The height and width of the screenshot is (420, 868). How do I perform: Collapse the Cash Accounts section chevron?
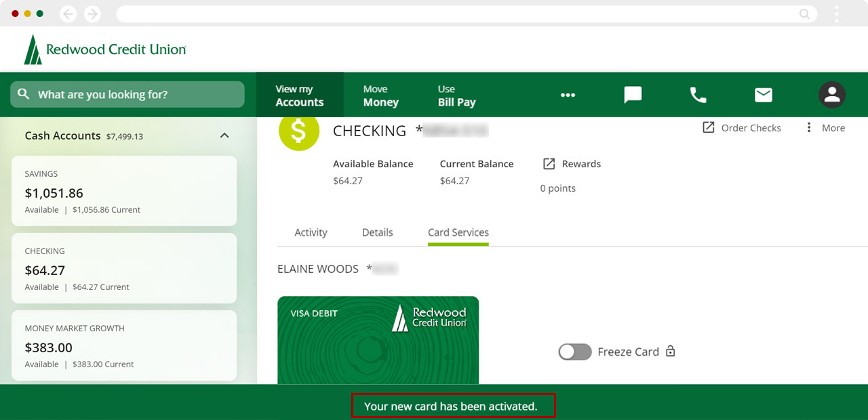coord(224,135)
